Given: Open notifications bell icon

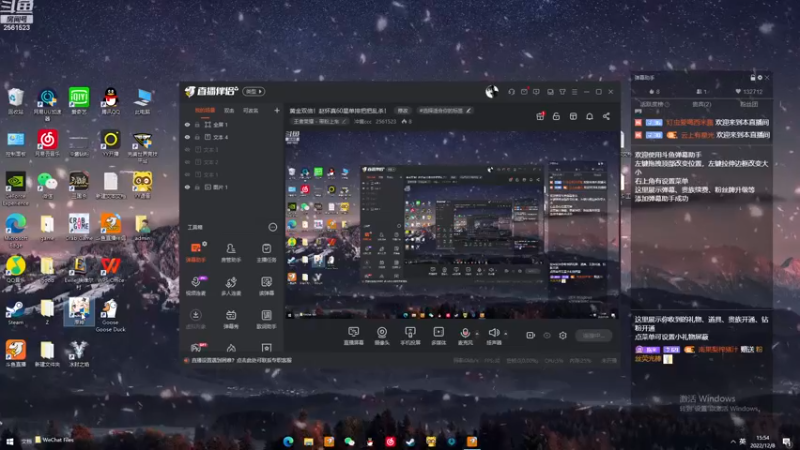Looking at the screenshot, I should click(589, 116).
